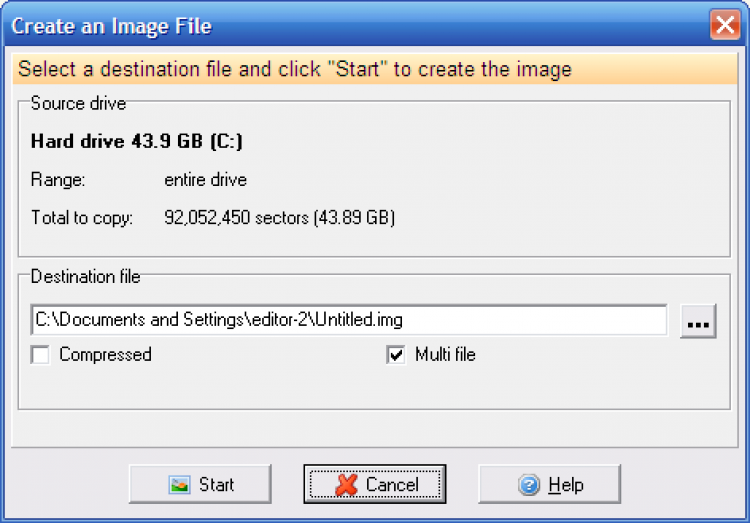750x523 pixels.
Task: Click the yellow instruction banner text
Action: click(x=295, y=70)
